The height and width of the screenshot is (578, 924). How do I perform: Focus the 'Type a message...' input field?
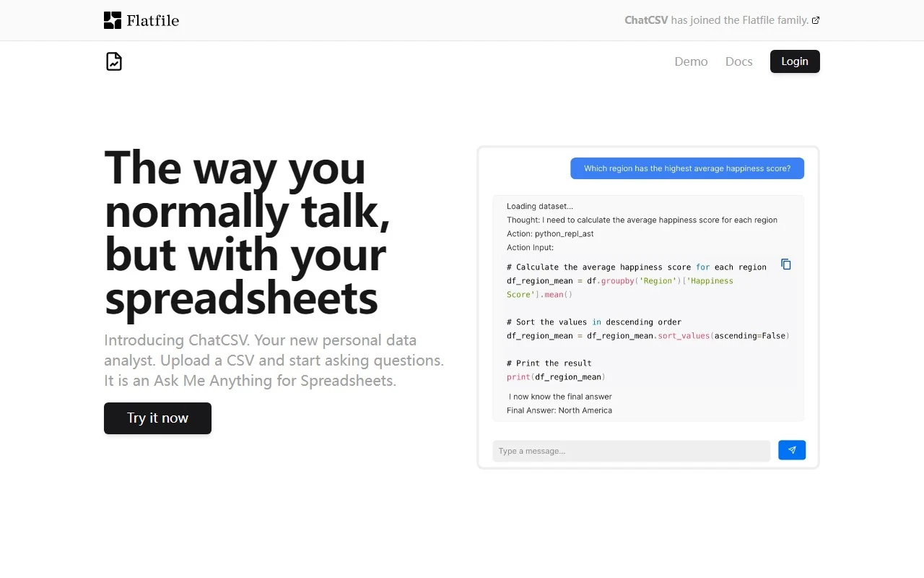[x=632, y=451]
